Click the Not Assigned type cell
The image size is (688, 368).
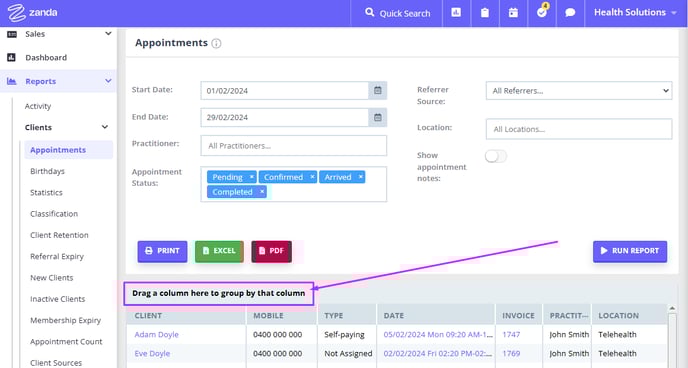pyautogui.click(x=348, y=354)
